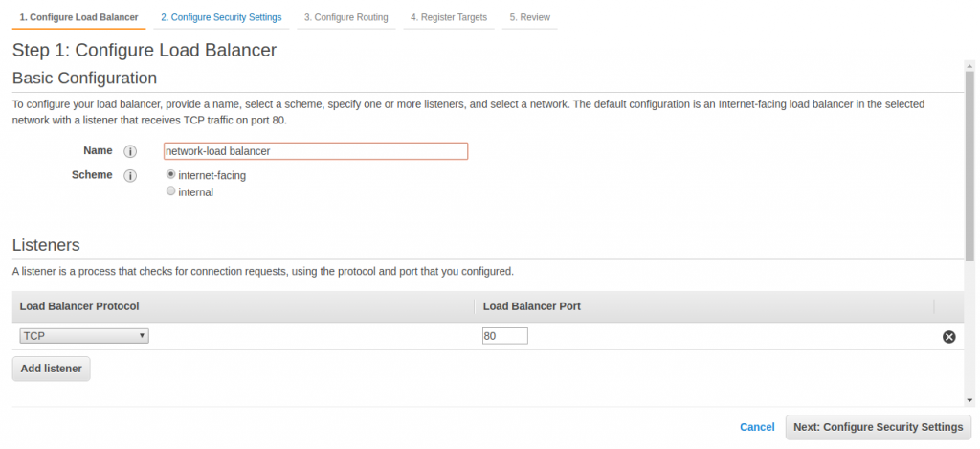Click the load balancer Name text field

(316, 151)
